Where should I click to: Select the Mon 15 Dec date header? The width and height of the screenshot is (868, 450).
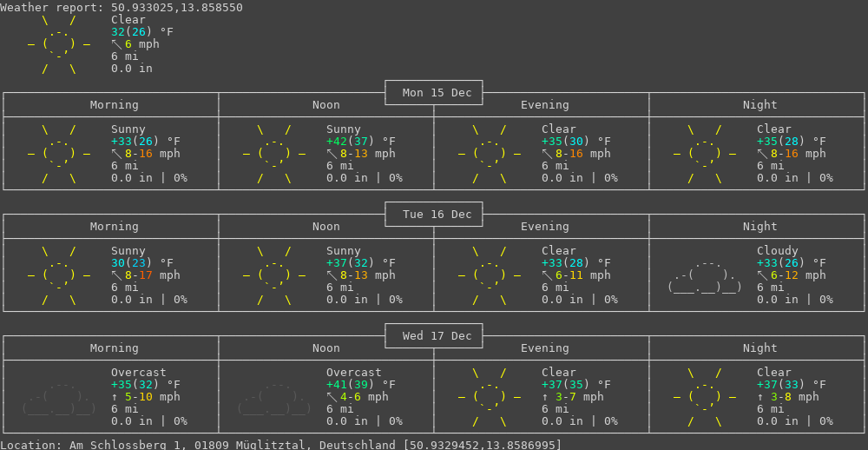pyautogui.click(x=434, y=93)
